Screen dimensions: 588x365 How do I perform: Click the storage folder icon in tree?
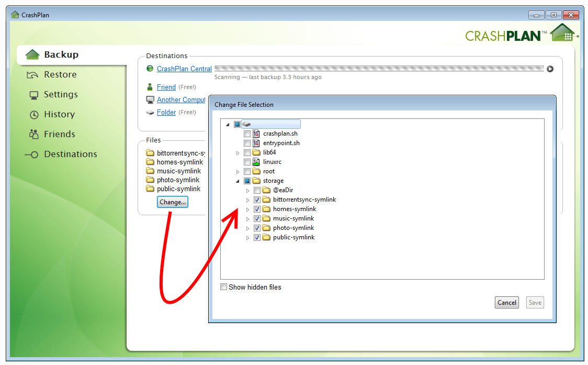[x=256, y=181]
